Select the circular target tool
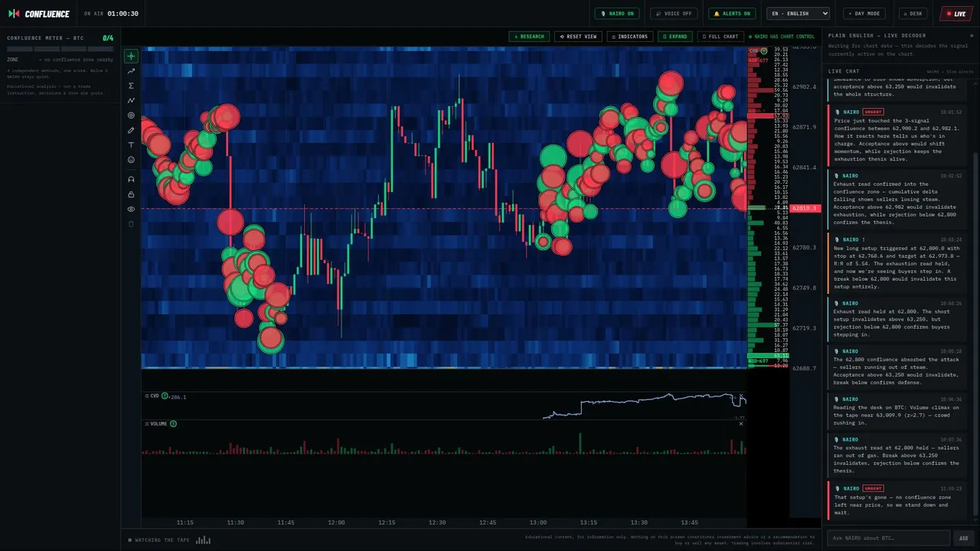 coord(131,116)
